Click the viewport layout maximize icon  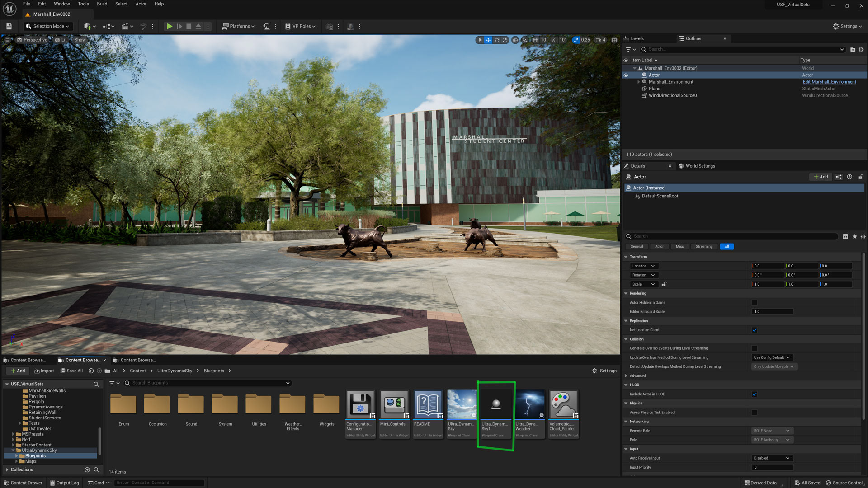pyautogui.click(x=614, y=40)
